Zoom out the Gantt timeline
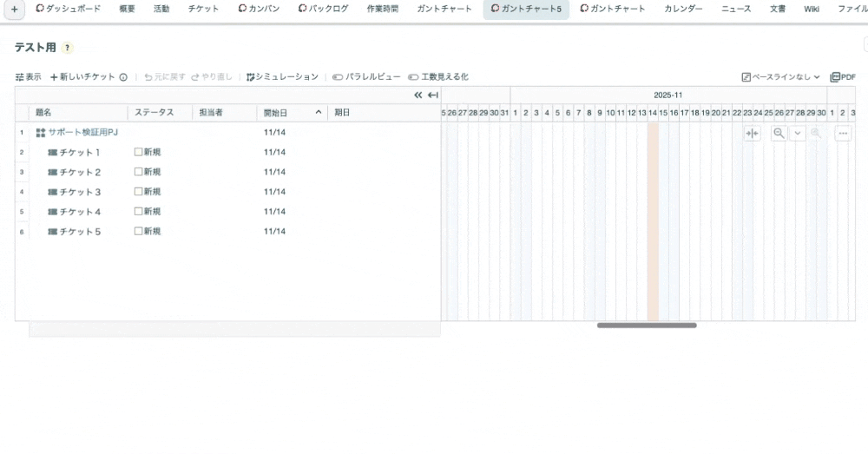 tap(779, 133)
